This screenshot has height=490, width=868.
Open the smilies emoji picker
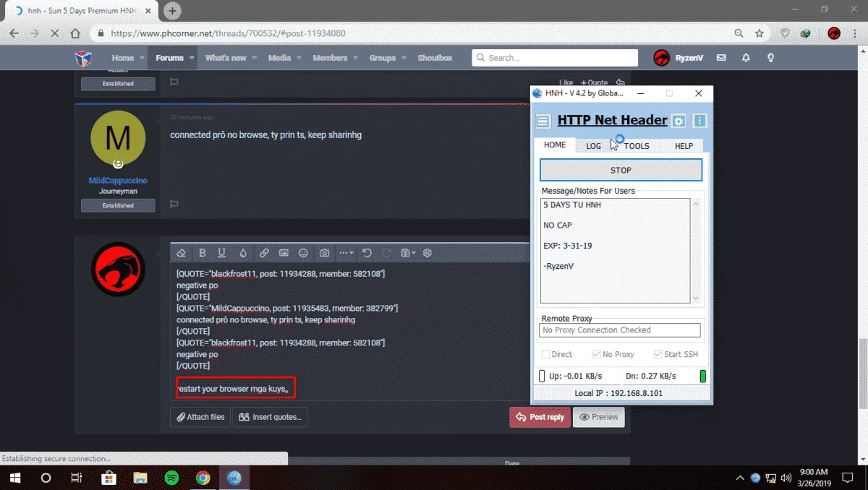tap(304, 253)
